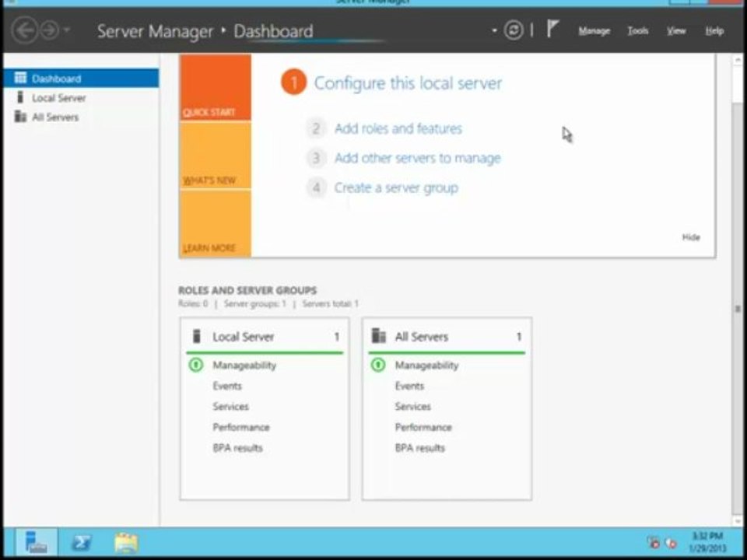747x560 pixels.
Task: Open the All Servers tile header
Action: coord(447,337)
